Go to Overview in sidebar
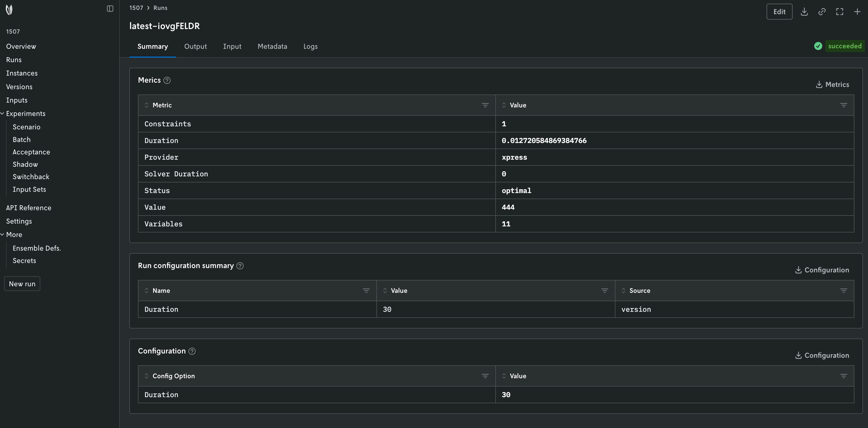This screenshot has width=868, height=428. [x=21, y=46]
